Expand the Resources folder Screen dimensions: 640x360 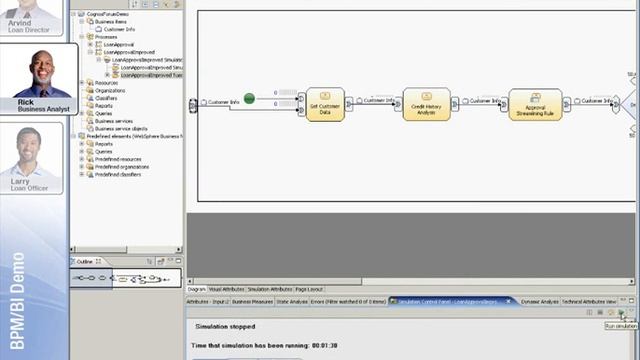(x=82, y=83)
